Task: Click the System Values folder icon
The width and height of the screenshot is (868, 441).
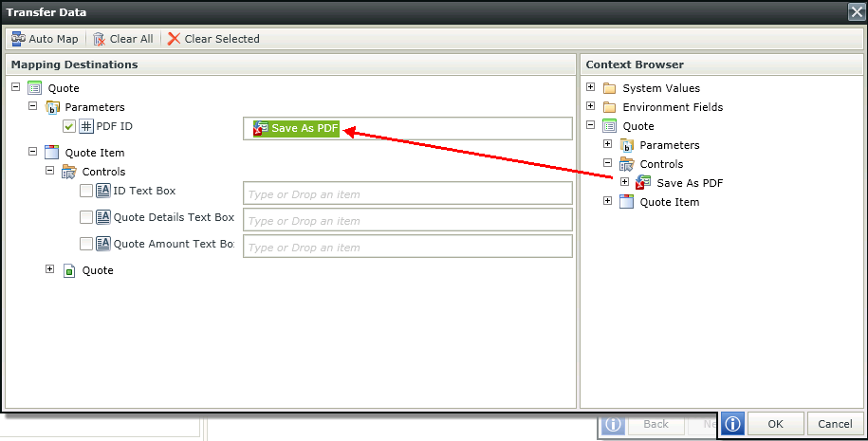Action: (x=609, y=88)
